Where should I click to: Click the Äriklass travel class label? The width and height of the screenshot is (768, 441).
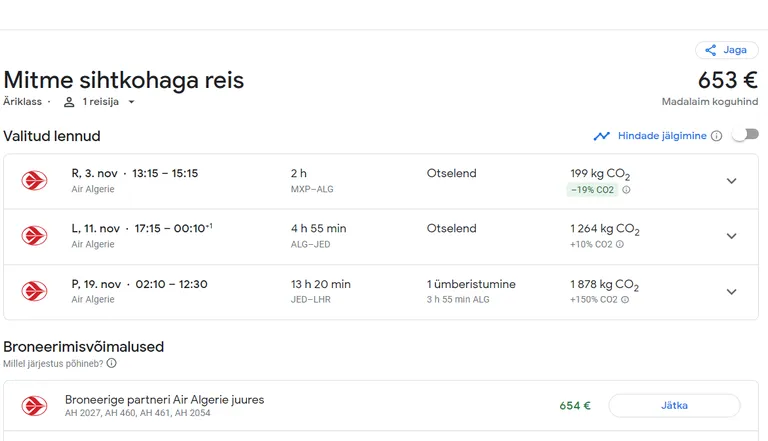click(23, 101)
